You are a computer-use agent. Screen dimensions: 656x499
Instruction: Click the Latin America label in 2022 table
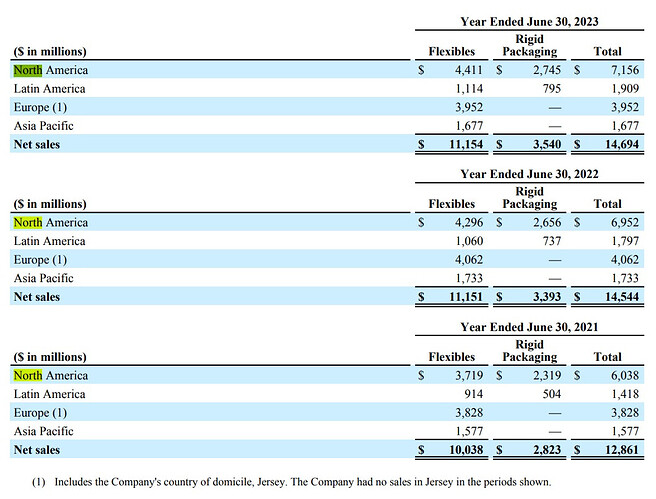49,241
